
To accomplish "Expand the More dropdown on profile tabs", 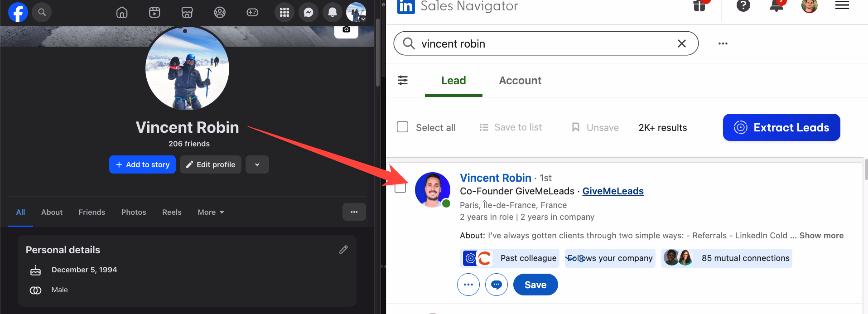I will coord(211,212).
